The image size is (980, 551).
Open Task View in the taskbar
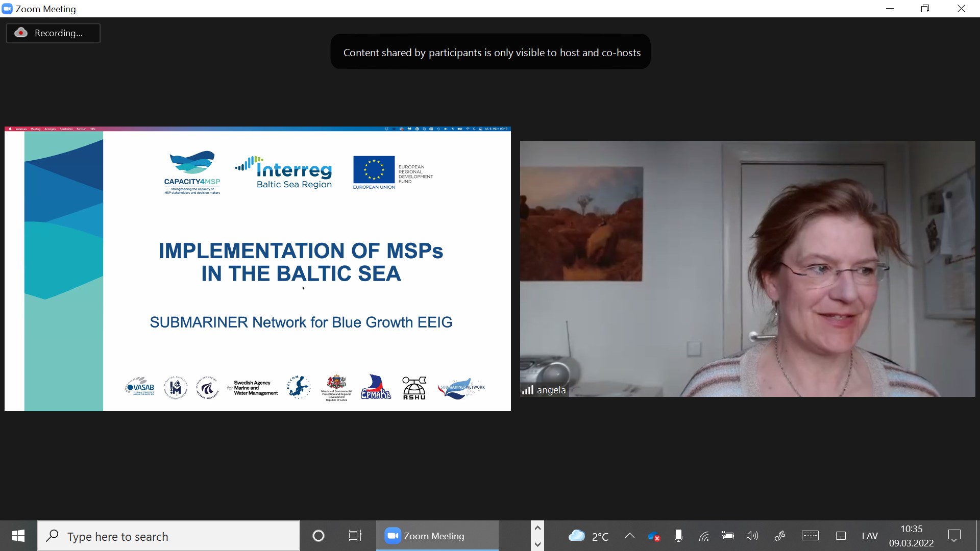[x=355, y=536]
